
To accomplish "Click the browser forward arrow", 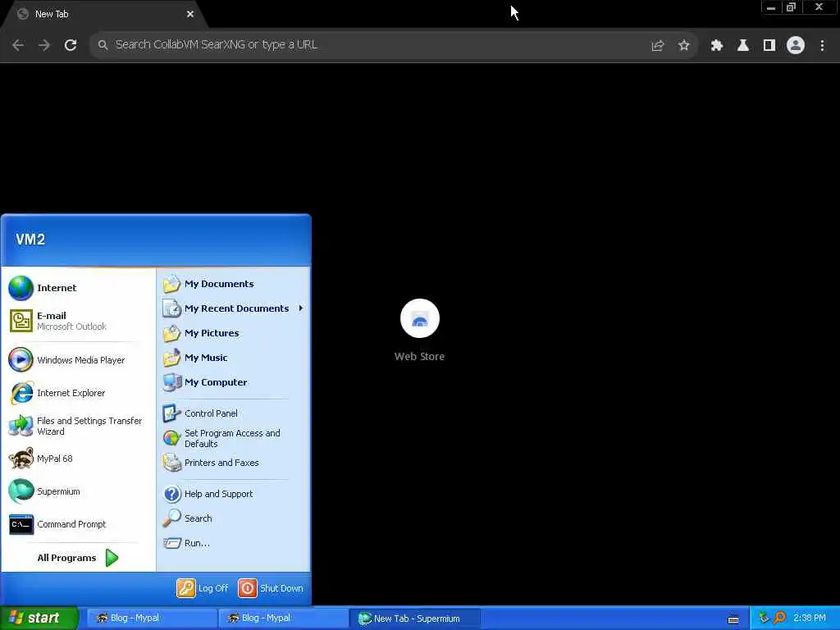I will click(44, 45).
